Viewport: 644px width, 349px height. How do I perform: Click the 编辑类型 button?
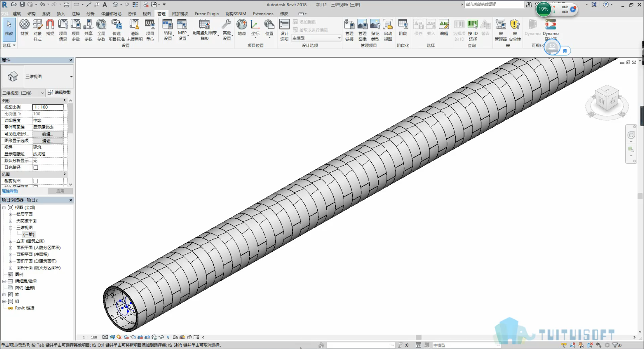click(59, 93)
